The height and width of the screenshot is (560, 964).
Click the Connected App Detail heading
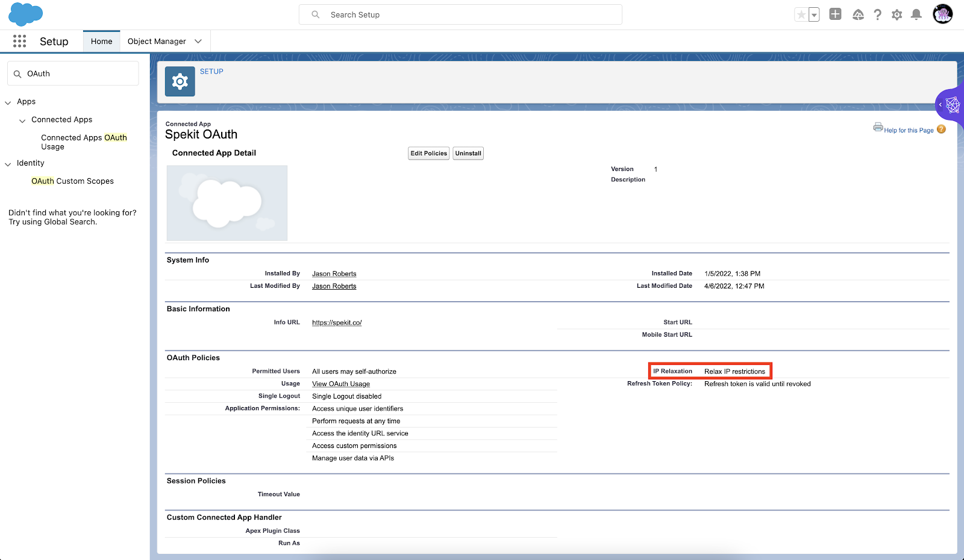tap(214, 153)
